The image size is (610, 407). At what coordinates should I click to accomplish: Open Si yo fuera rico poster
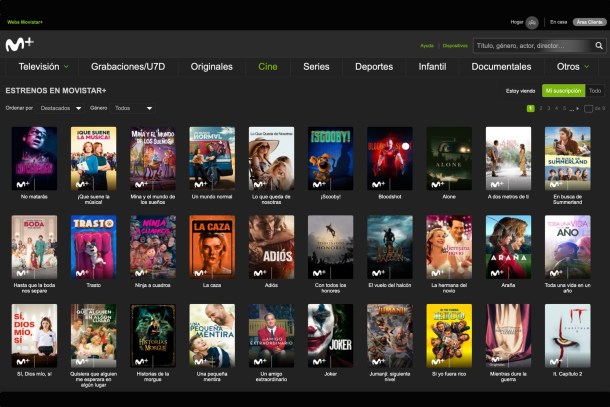click(449, 336)
